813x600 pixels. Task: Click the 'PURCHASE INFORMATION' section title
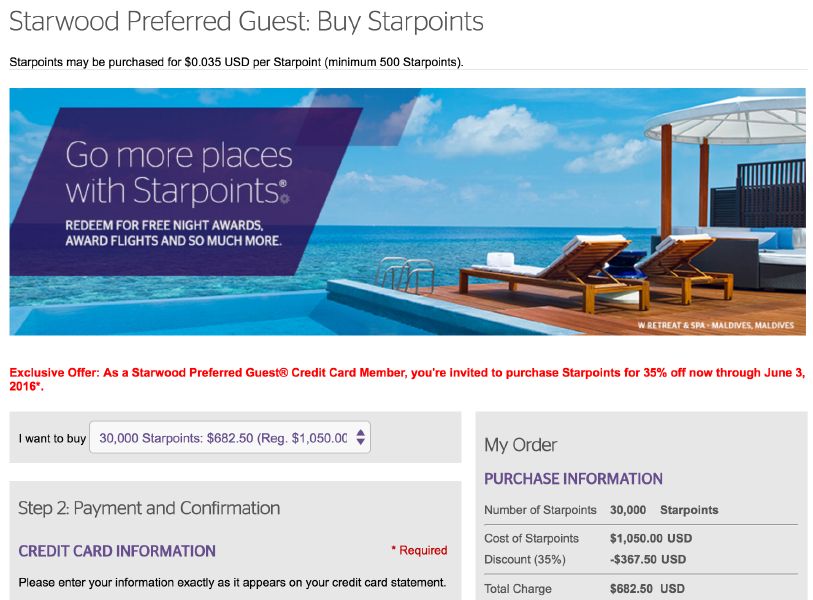pos(573,479)
